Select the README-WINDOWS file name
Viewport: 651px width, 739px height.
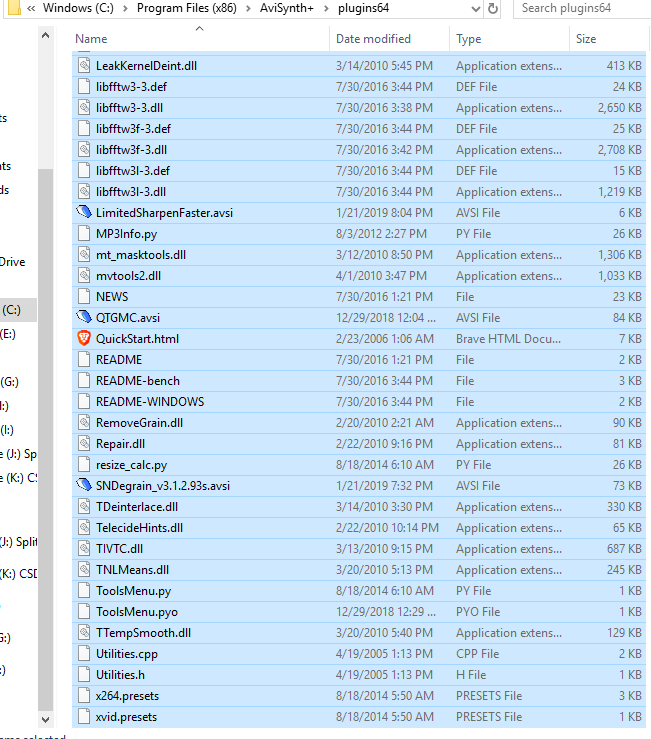coord(150,402)
